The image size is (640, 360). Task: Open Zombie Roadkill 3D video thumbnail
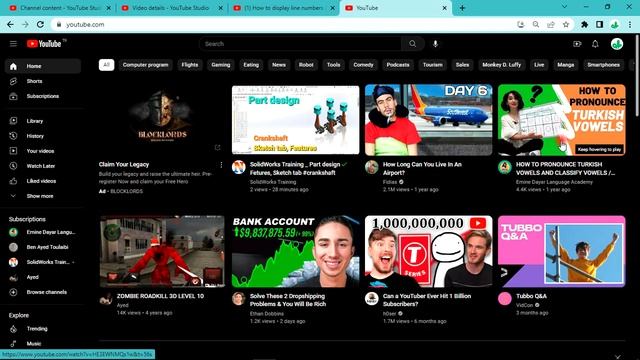point(162,251)
